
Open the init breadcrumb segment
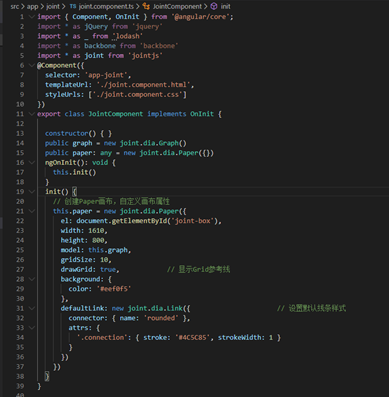point(226,6)
